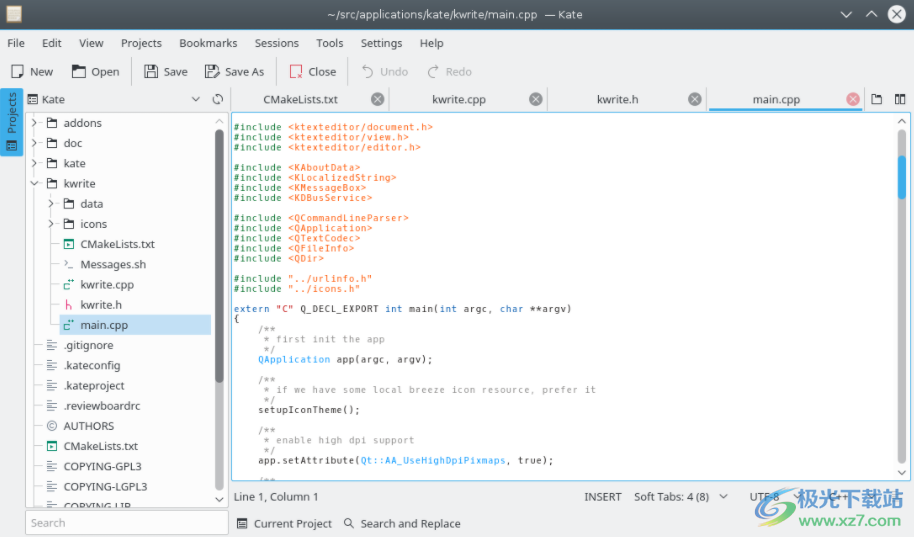Save the file with the Save button
Screen dimensions: 914x537
tap(166, 72)
